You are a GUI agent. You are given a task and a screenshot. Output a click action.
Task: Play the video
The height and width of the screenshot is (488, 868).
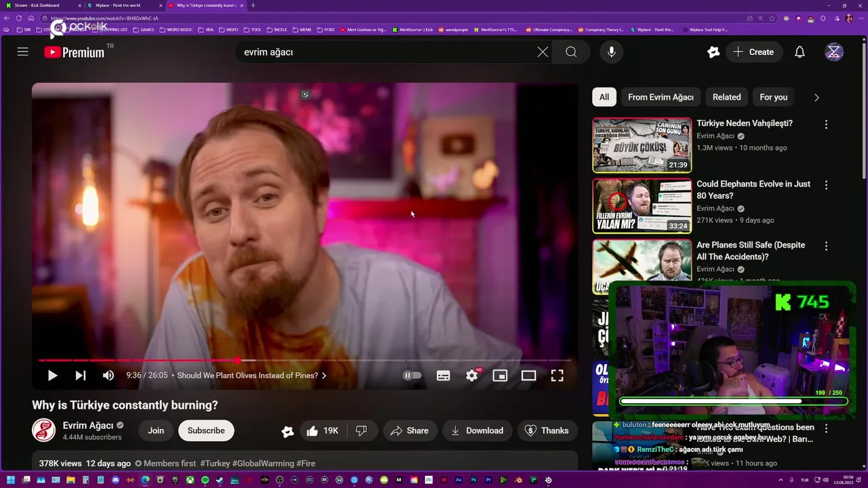[52, 375]
